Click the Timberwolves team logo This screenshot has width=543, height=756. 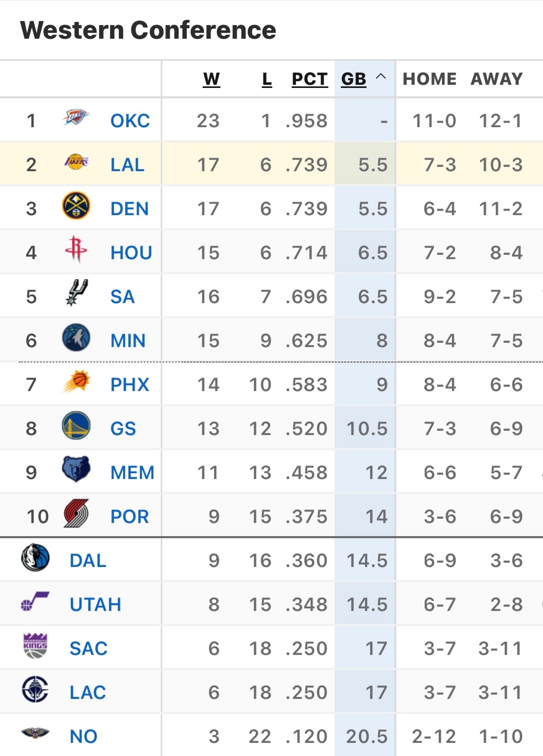[76, 338]
